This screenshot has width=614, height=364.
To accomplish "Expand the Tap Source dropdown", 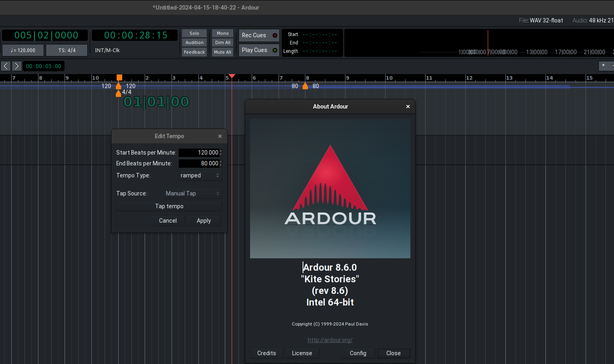I will pos(193,193).
